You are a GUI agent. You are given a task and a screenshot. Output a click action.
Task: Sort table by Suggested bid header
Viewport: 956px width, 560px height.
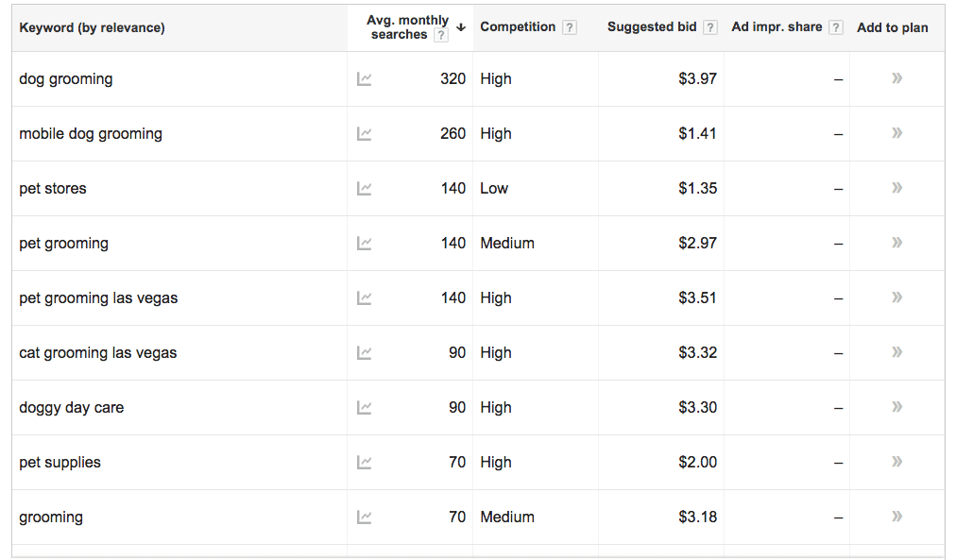(652, 26)
